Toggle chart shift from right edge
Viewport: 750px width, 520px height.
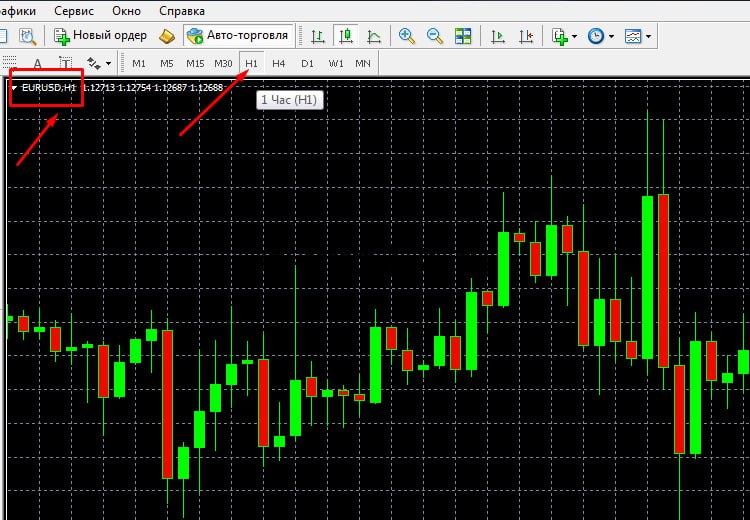[525, 36]
